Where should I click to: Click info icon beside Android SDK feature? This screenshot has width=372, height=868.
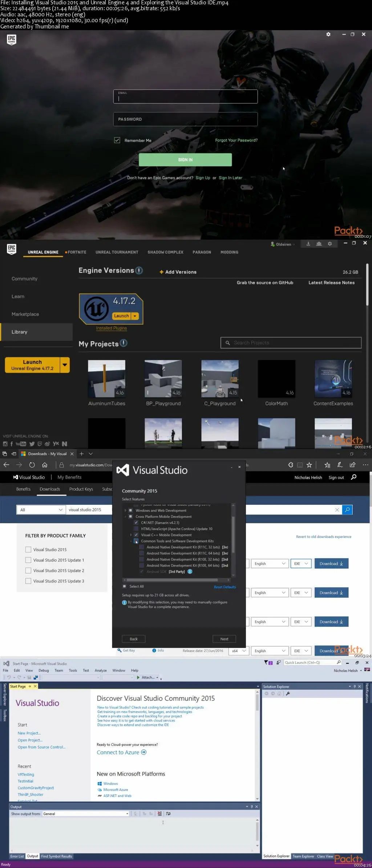[190, 572]
